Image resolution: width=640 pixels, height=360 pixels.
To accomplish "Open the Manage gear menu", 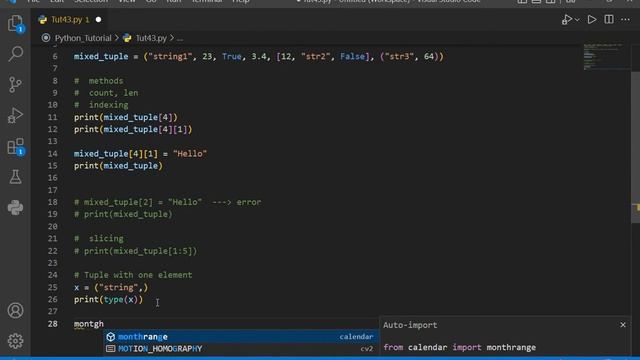I will click(16, 341).
